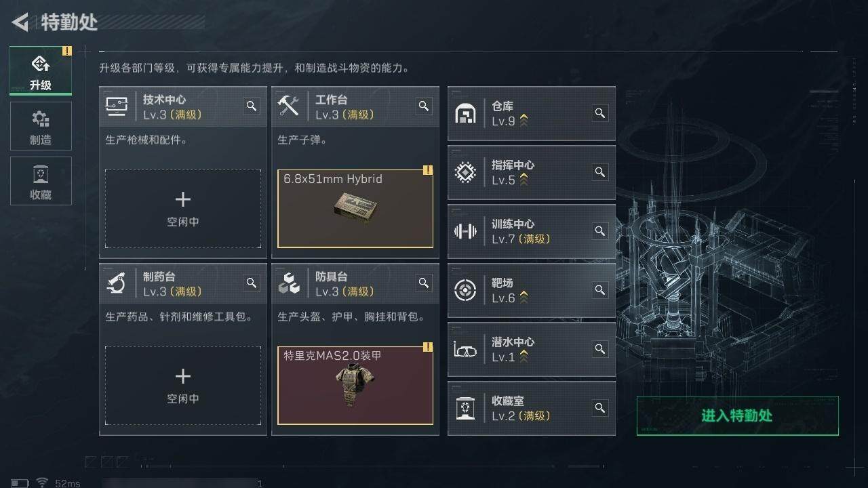The height and width of the screenshot is (488, 868).
Task: Open magnifier details for 工作台
Action: (424, 106)
